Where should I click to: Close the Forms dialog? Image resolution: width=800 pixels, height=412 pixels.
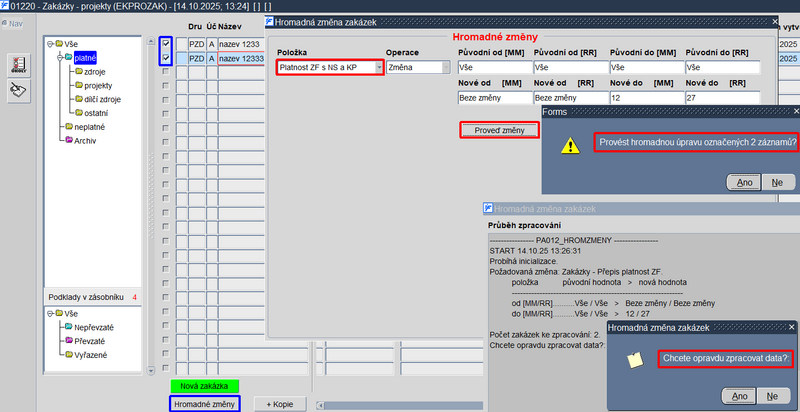tap(796, 111)
